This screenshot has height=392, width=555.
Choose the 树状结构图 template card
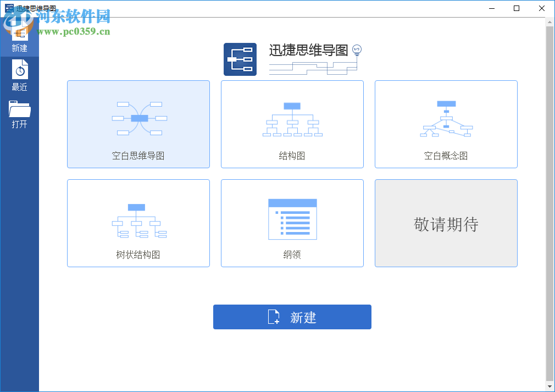[x=138, y=223]
